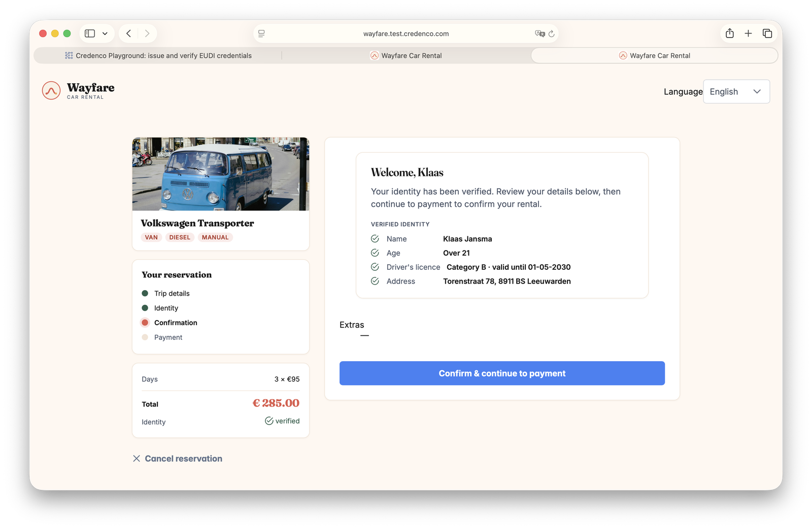The height and width of the screenshot is (529, 812).
Task: Click the Welcome, Klaas heading
Action: tap(407, 172)
